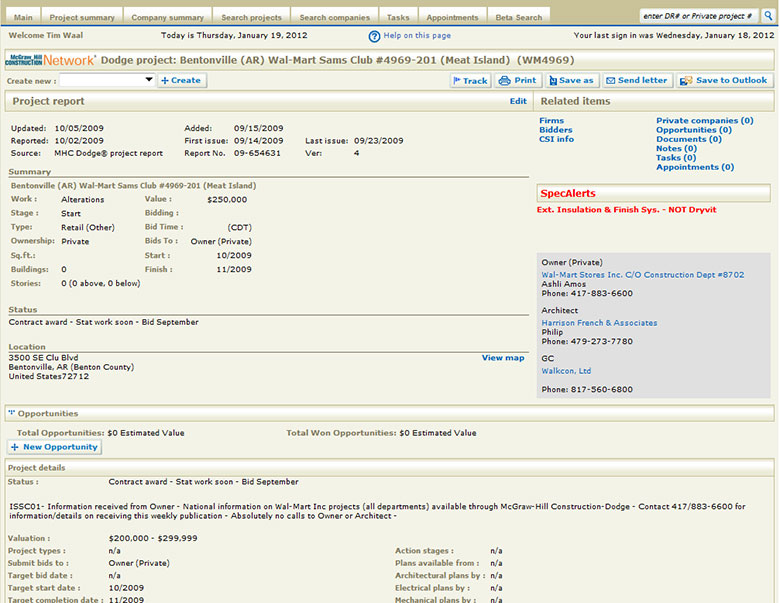
Task: Open Opportunities (0) link in Related items
Action: coord(693,130)
